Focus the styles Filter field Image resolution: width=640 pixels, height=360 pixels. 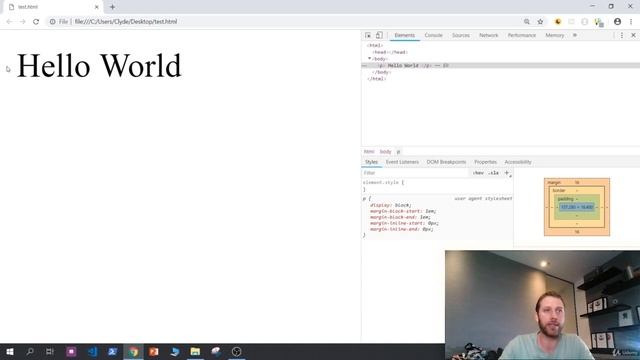pyautogui.click(x=415, y=173)
